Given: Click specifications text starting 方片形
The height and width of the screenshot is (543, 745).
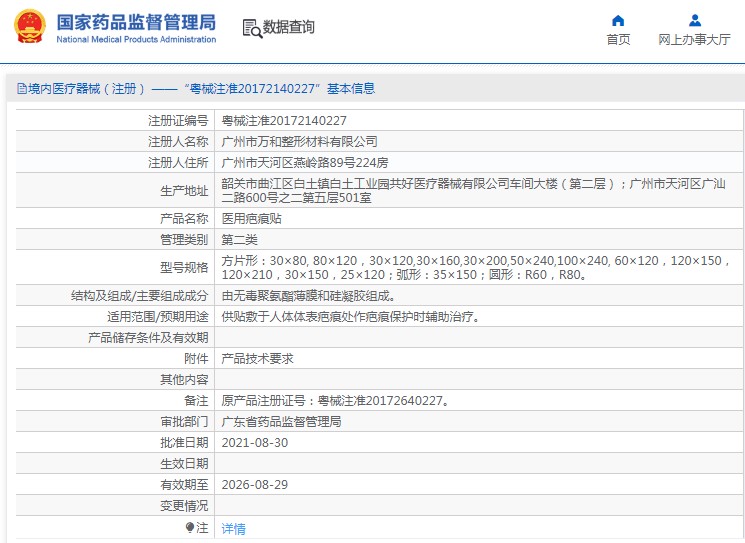Looking at the screenshot, I should click(476, 267).
